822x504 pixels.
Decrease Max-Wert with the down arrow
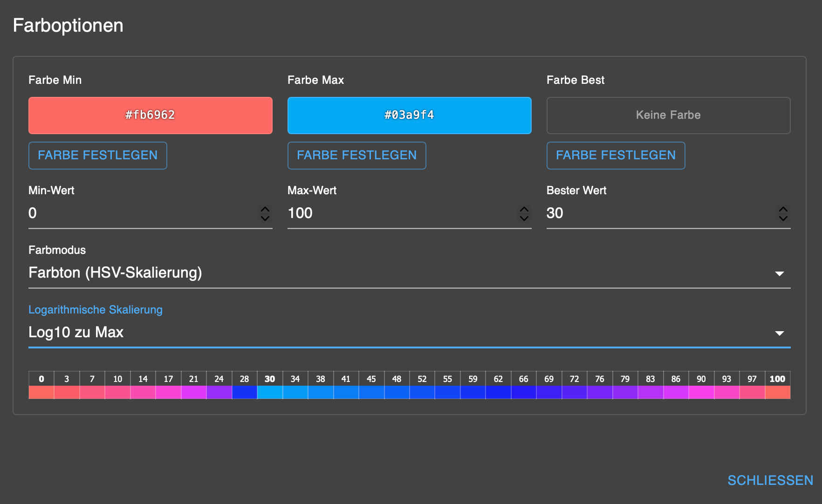coord(524,218)
